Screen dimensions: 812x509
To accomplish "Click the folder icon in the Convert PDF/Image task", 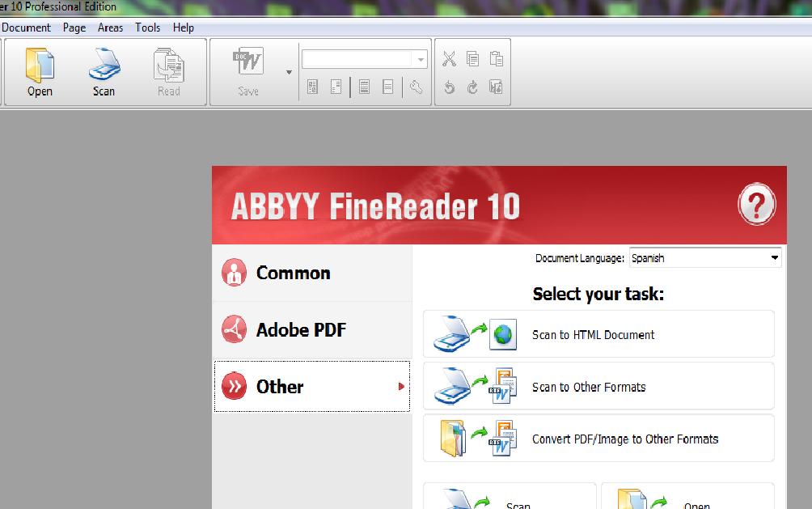I will coord(453,439).
